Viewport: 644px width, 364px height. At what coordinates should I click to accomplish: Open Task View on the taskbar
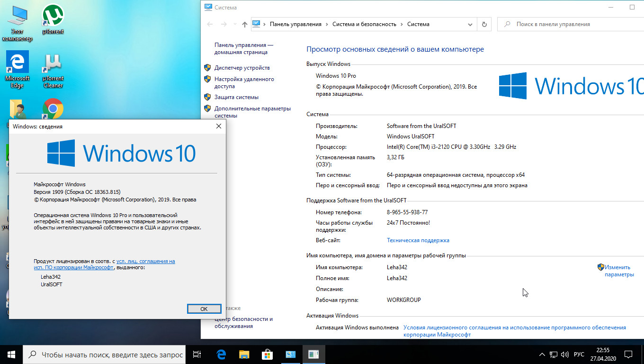click(x=197, y=354)
